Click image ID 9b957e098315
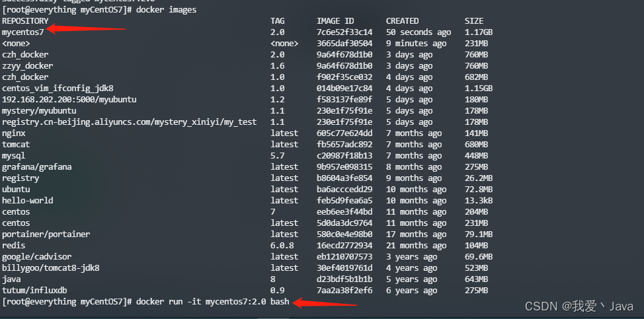 coord(344,167)
